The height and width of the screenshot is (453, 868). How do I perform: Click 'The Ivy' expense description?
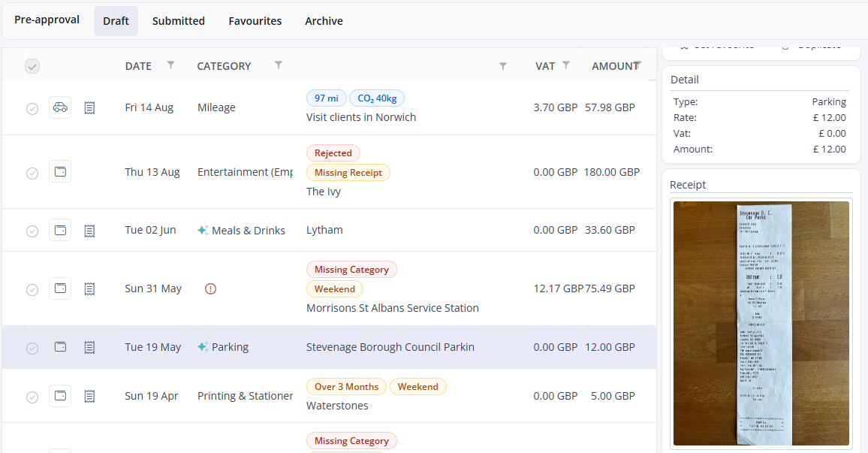pos(324,192)
